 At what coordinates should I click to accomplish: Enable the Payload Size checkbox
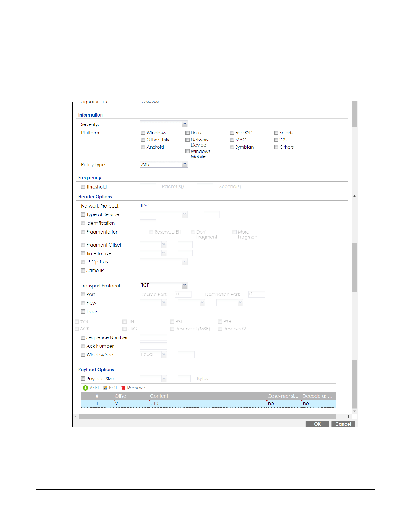tap(83, 379)
